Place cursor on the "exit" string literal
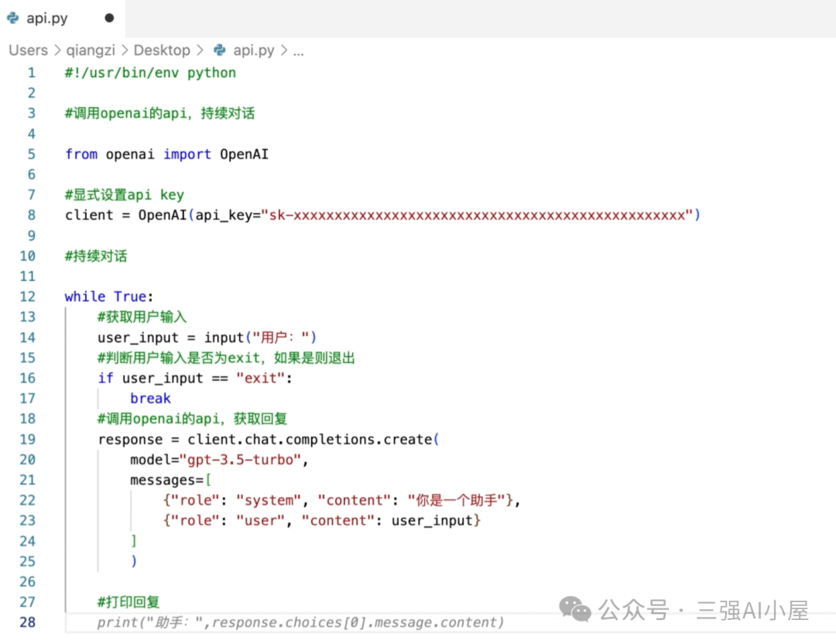 [260, 379]
